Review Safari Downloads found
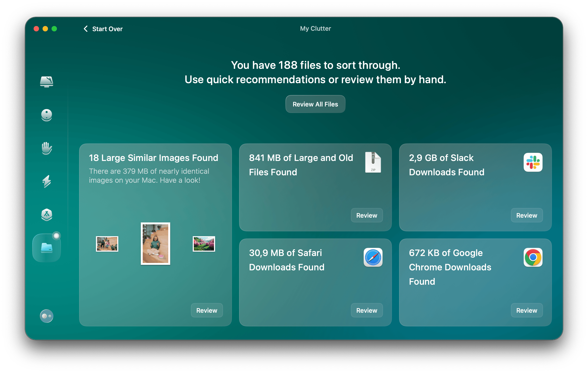 point(367,310)
